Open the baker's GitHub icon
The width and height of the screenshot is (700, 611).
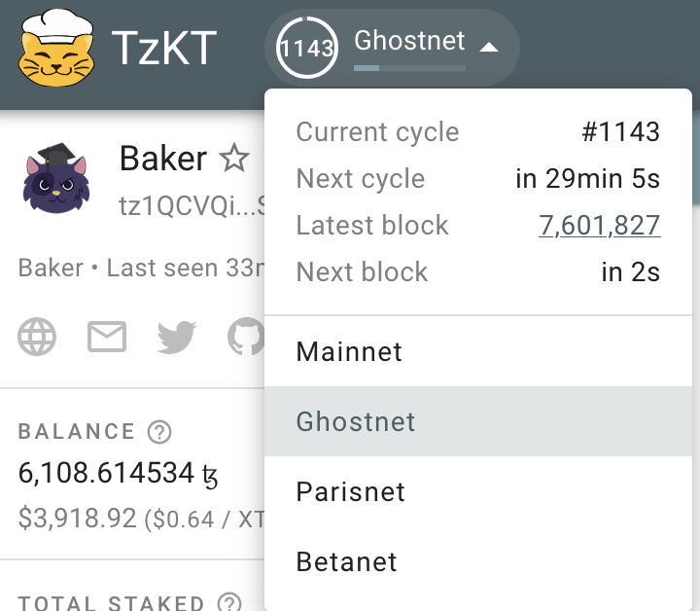(x=245, y=337)
